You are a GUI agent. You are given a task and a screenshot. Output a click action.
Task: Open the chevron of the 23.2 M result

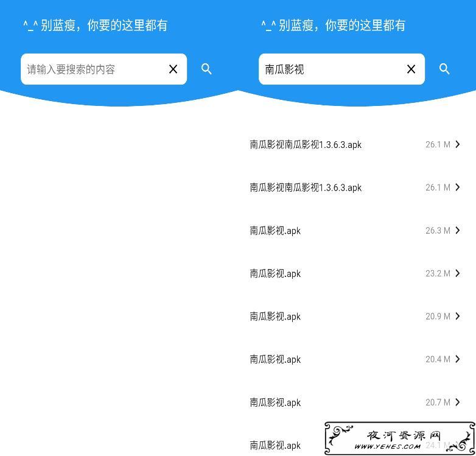pos(458,273)
